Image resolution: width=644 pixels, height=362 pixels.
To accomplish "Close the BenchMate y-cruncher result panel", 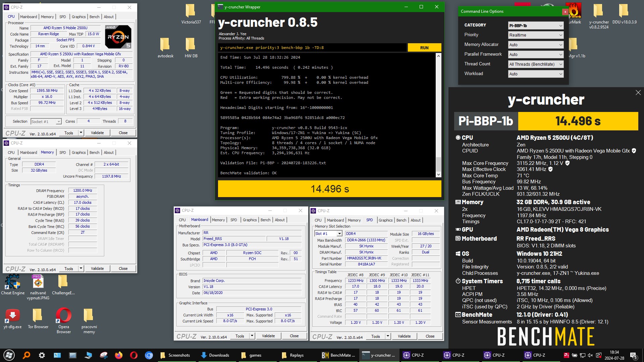I will [638, 93].
